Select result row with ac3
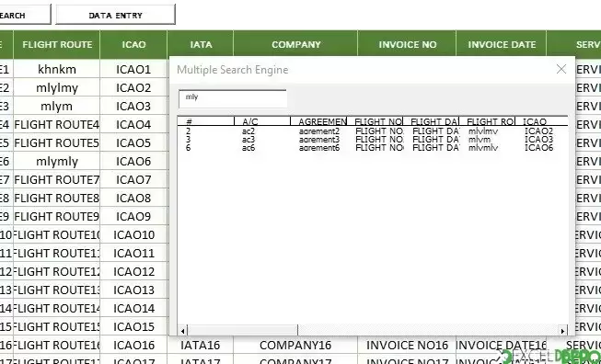Viewport: 601px width, 364px height. [373, 140]
